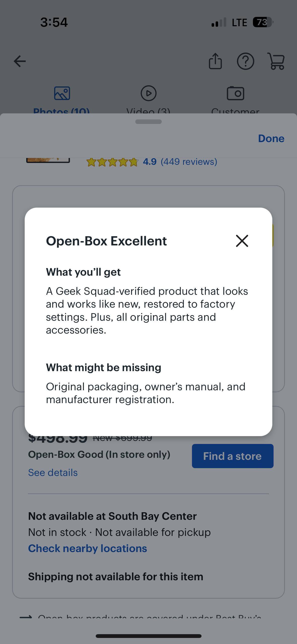Image resolution: width=297 pixels, height=644 pixels.
Task: Tap the bottom sheet drag handle
Action: pyautogui.click(x=148, y=122)
